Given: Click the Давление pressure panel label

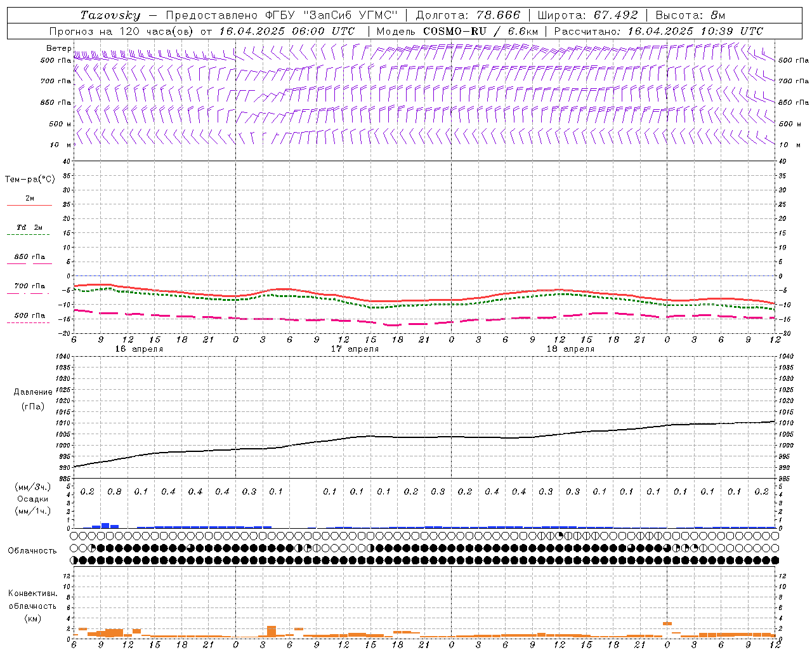Looking at the screenshot, I should tap(33, 392).
